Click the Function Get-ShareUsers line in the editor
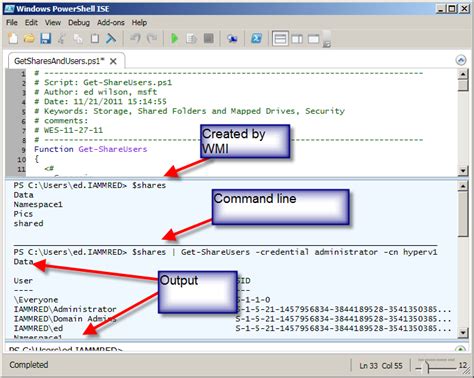 [91, 149]
